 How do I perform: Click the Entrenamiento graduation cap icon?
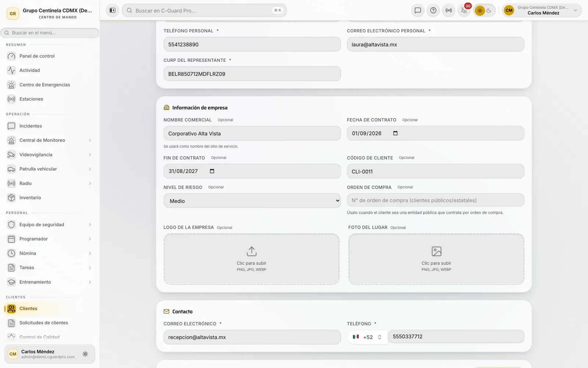point(11,282)
